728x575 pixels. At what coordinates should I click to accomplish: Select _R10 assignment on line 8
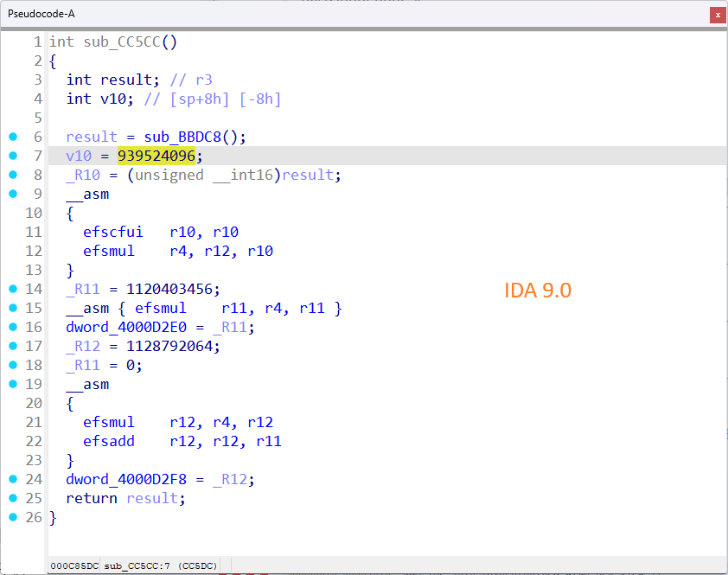click(83, 176)
